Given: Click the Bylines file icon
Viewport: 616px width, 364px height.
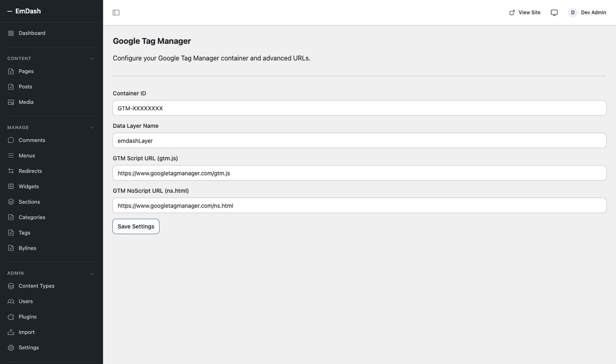Looking at the screenshot, I should point(11,248).
